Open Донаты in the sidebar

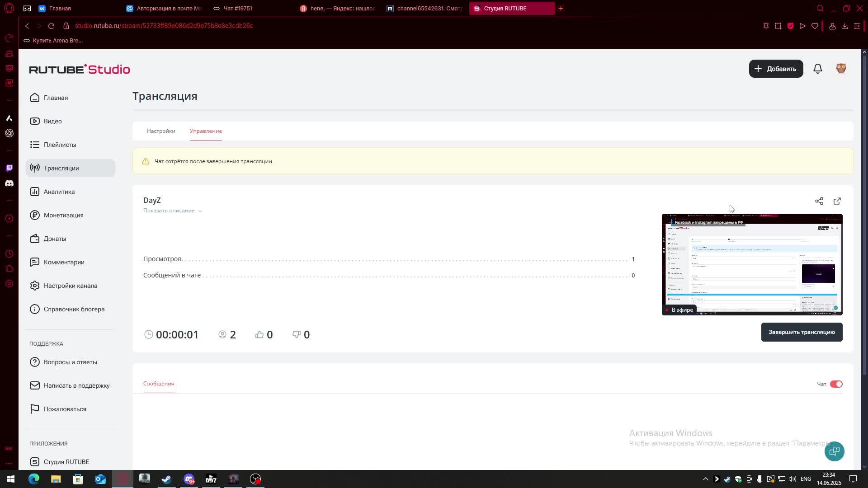pos(71,239)
